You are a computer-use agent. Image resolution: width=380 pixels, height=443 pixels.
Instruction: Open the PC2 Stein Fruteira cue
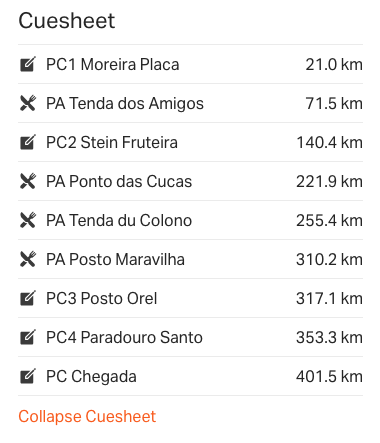point(190,142)
